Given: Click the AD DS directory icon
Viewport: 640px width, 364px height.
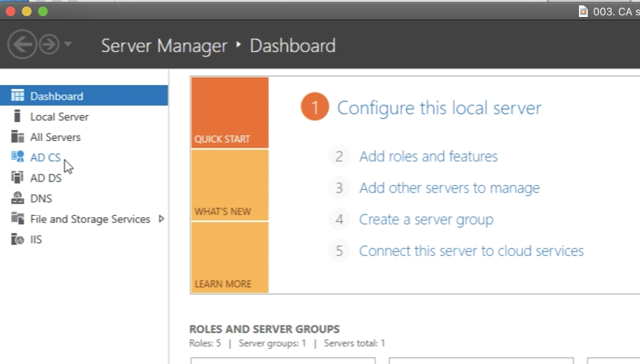Looking at the screenshot, I should tap(17, 178).
